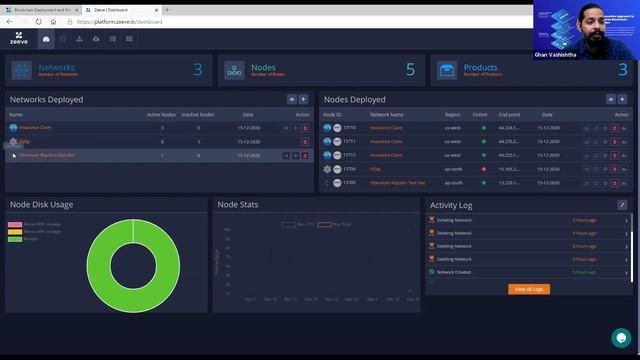Screen dimensions: 640x360
Task: Sort by Active Nodes column header
Action: (x=161, y=115)
